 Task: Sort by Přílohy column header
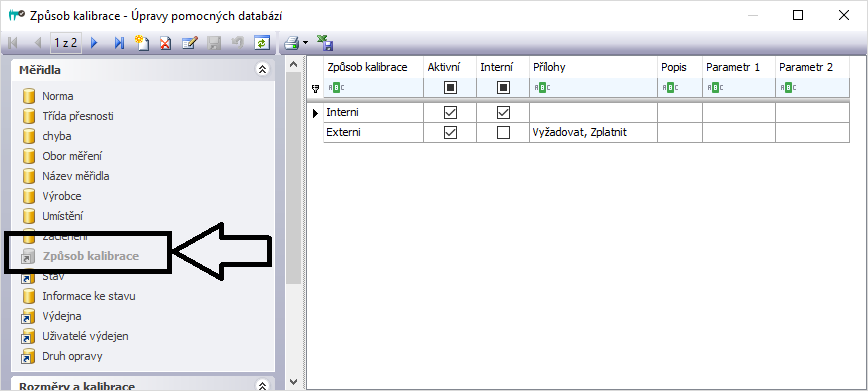pos(593,68)
